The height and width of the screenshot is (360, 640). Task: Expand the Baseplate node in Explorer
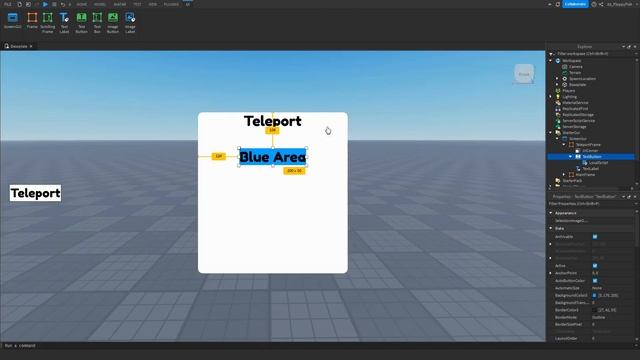(557, 84)
